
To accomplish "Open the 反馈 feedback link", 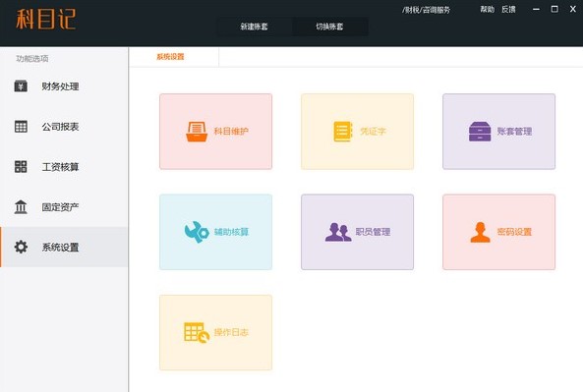I will click(x=508, y=9).
